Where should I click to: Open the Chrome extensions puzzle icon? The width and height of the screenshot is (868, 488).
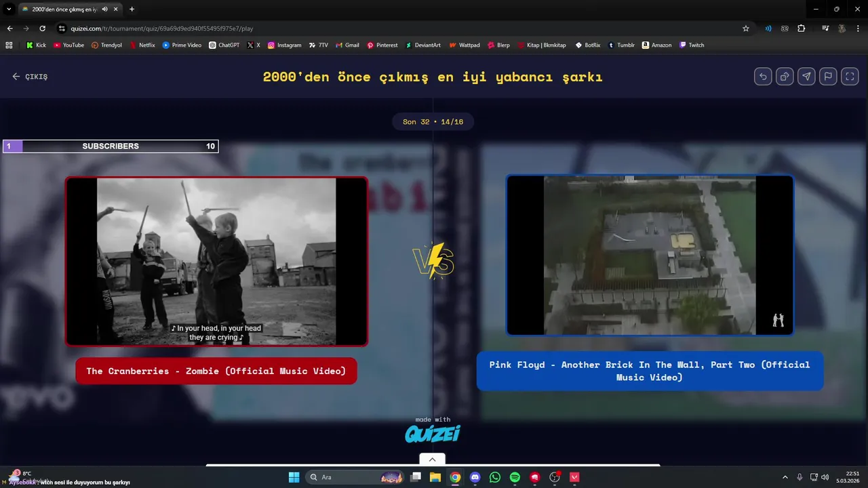tap(802, 28)
